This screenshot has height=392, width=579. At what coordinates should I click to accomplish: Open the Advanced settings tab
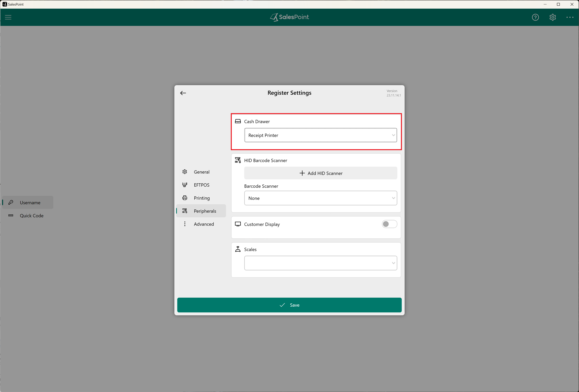pyautogui.click(x=203, y=224)
